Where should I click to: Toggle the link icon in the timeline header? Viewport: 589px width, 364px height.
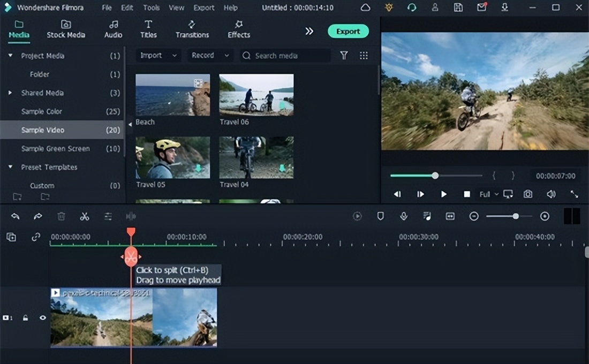[36, 237]
